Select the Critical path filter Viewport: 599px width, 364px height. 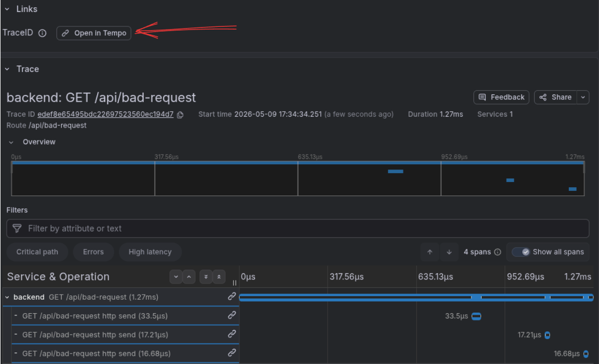point(37,252)
